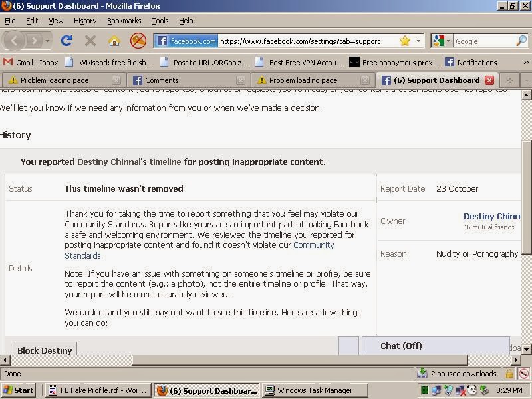This screenshot has width=532, height=399.
Task: Click the blocked popup icon in toolbar
Action: pyautogui.click(x=138, y=41)
